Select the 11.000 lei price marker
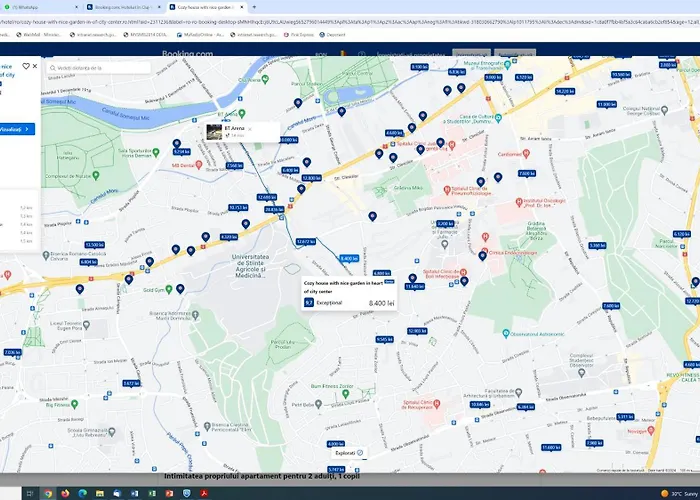Image resolution: width=700 pixels, height=500 pixels. point(607,104)
